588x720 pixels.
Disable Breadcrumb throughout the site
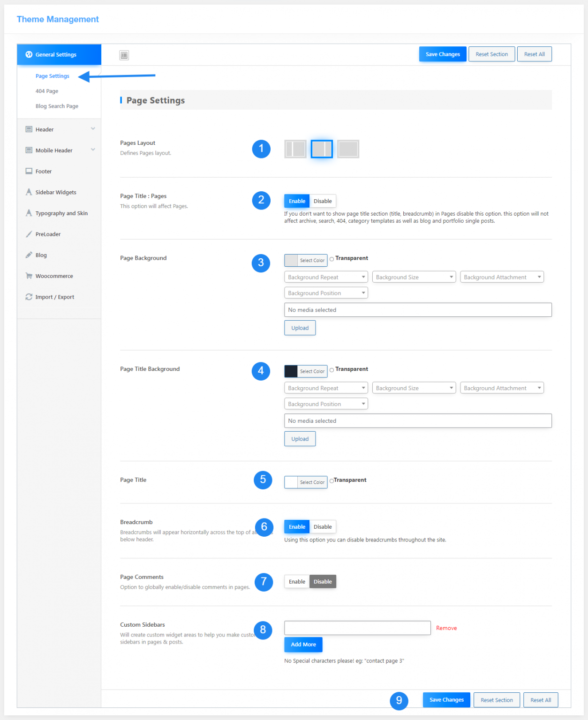coord(323,526)
